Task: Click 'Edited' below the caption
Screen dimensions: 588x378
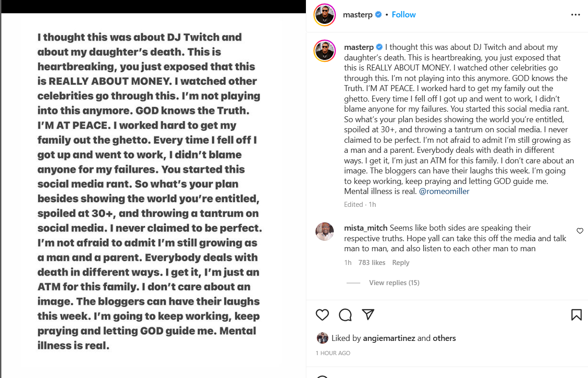Action: click(353, 204)
